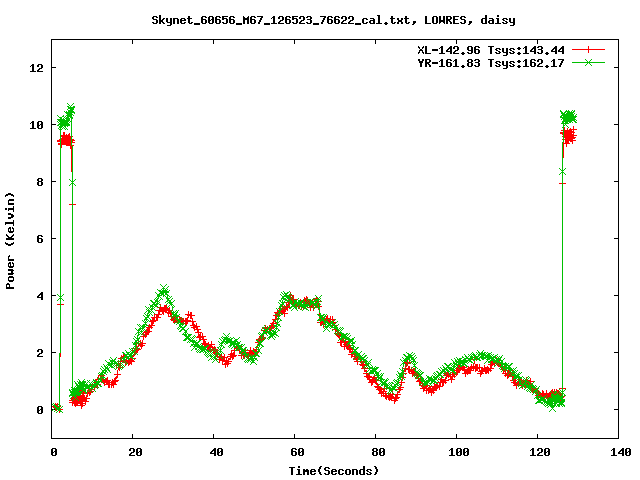
Task: Click the y-axis tick label 4
Action: 40,296
